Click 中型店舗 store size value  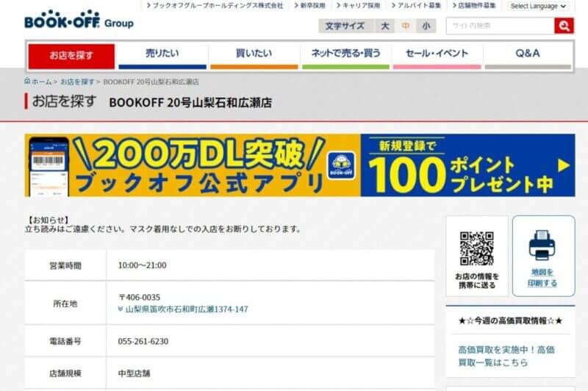coord(134,373)
